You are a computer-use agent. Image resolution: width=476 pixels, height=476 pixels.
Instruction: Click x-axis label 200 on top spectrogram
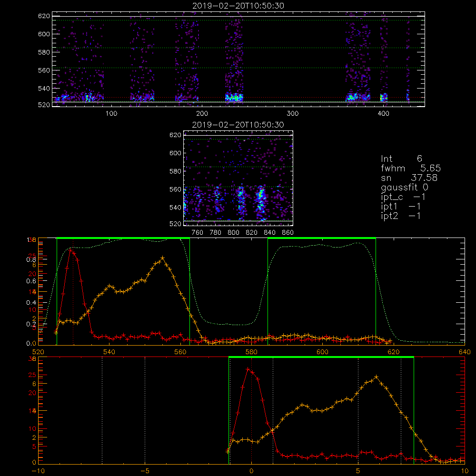[x=202, y=114]
